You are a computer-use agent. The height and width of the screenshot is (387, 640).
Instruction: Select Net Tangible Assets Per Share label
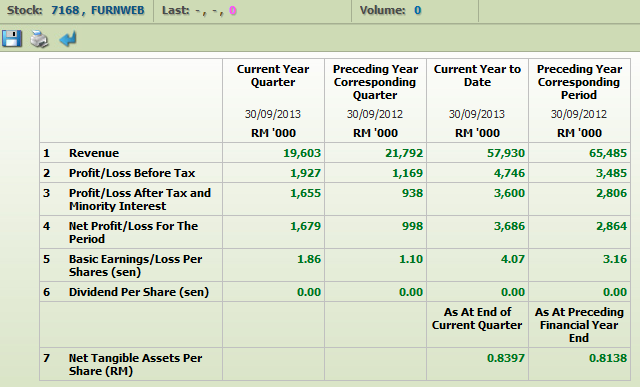[136, 364]
